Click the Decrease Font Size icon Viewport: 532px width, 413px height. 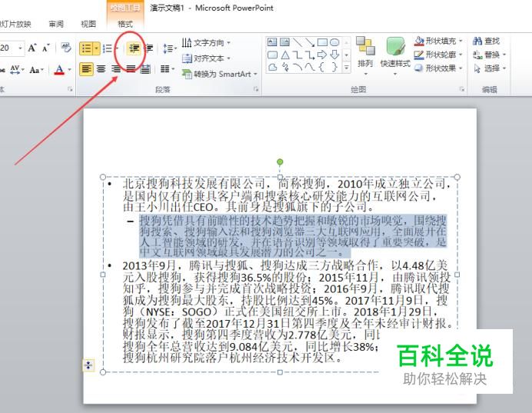point(46,48)
